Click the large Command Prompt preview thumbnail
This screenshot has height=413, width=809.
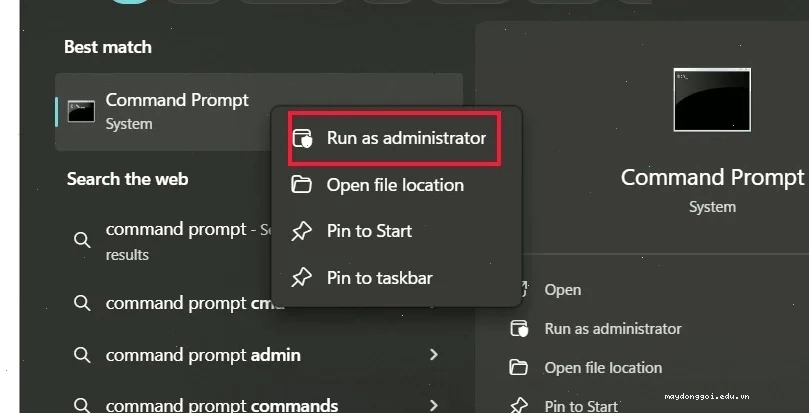pyautogui.click(x=712, y=100)
